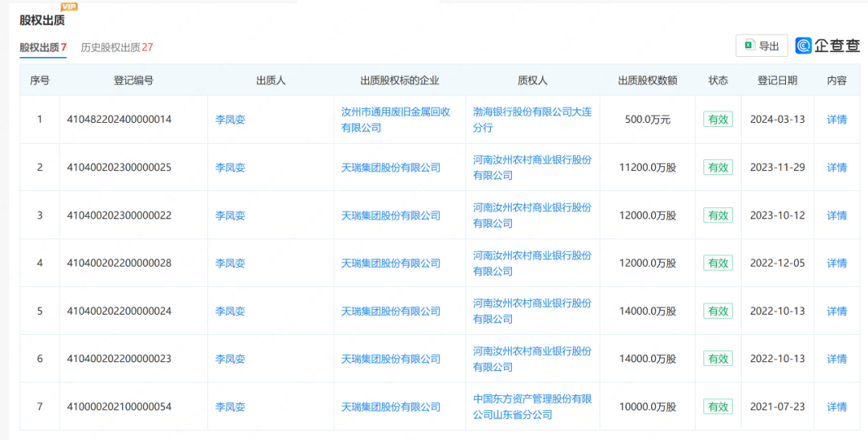This screenshot has height=440, width=868.
Task: Click the date 2023-10-12
Action: [777, 215]
